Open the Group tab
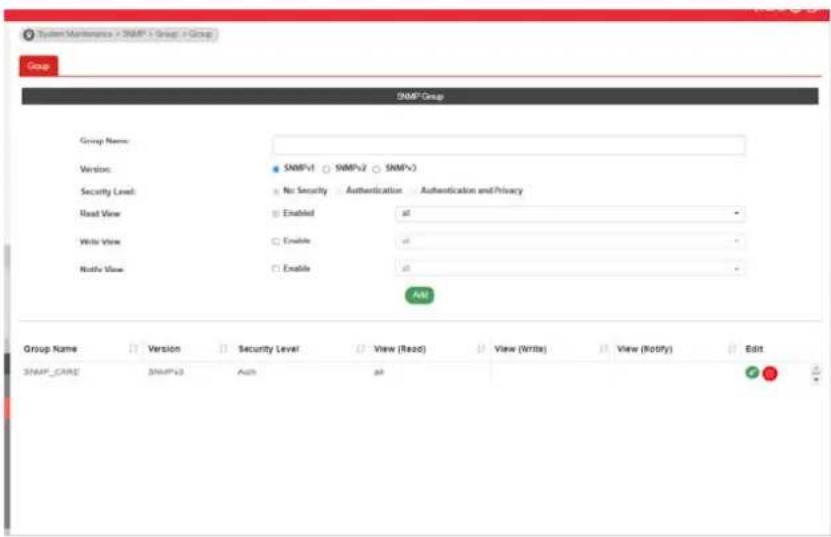This screenshot has height=537, width=831. point(39,66)
